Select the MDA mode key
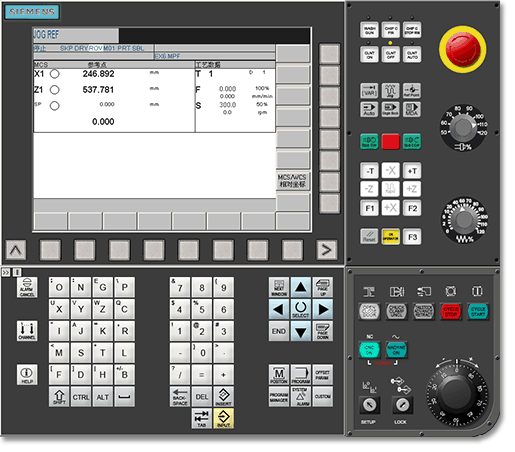Viewport: 515px width, 452px height. point(412,109)
